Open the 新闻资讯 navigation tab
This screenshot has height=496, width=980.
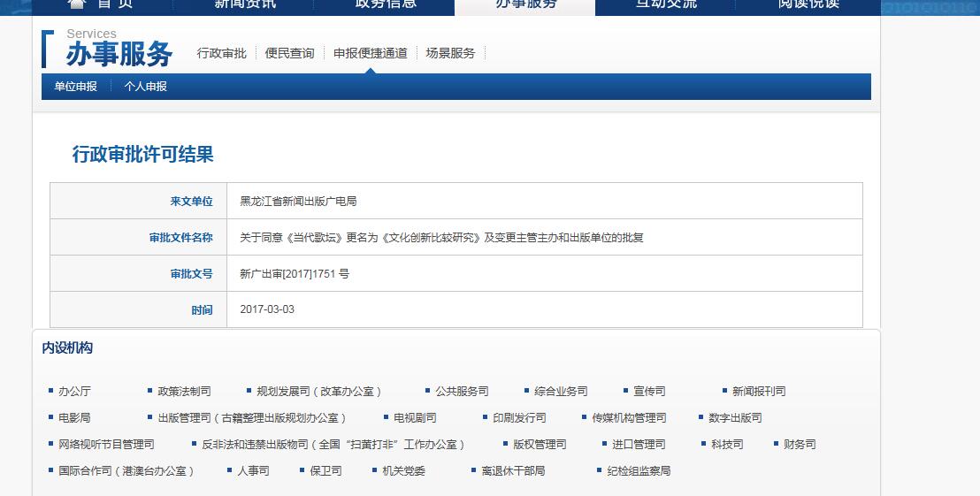click(x=245, y=4)
